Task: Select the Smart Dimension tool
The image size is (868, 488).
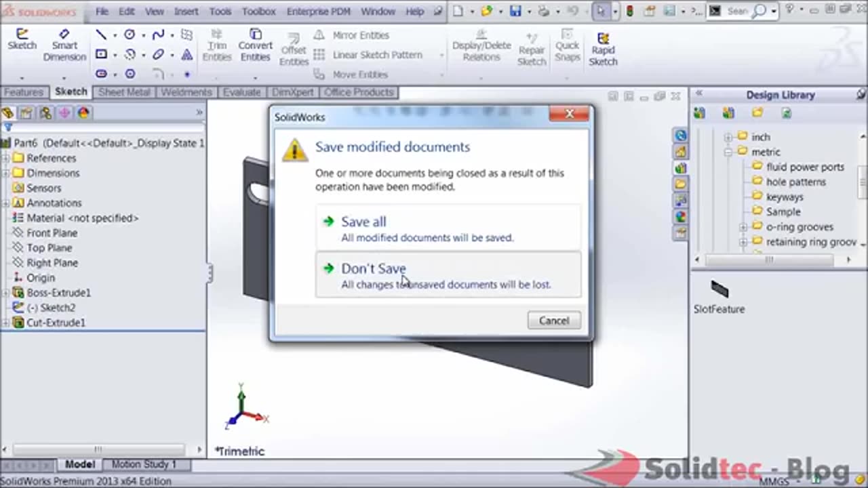Action: click(64, 45)
